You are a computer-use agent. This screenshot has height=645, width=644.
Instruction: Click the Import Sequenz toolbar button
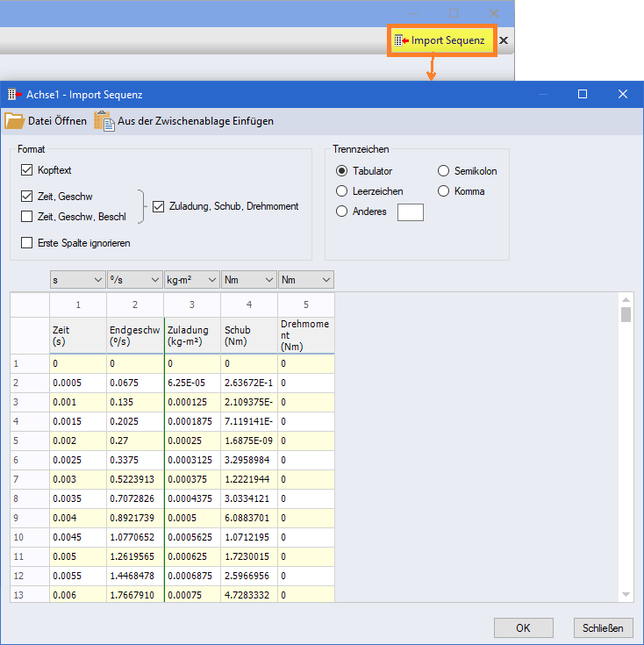point(440,40)
